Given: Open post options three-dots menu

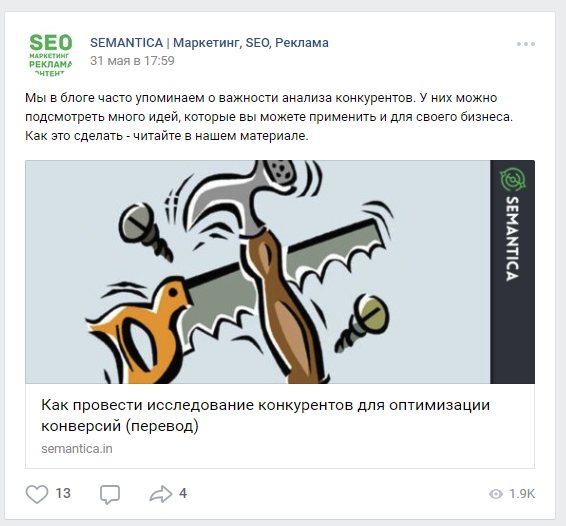Looking at the screenshot, I should [x=526, y=44].
